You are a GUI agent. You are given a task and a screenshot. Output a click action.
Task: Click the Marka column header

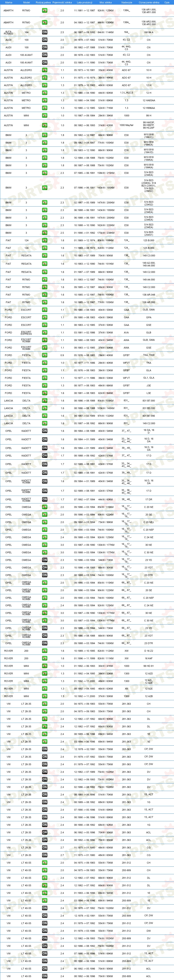[x=8, y=2]
